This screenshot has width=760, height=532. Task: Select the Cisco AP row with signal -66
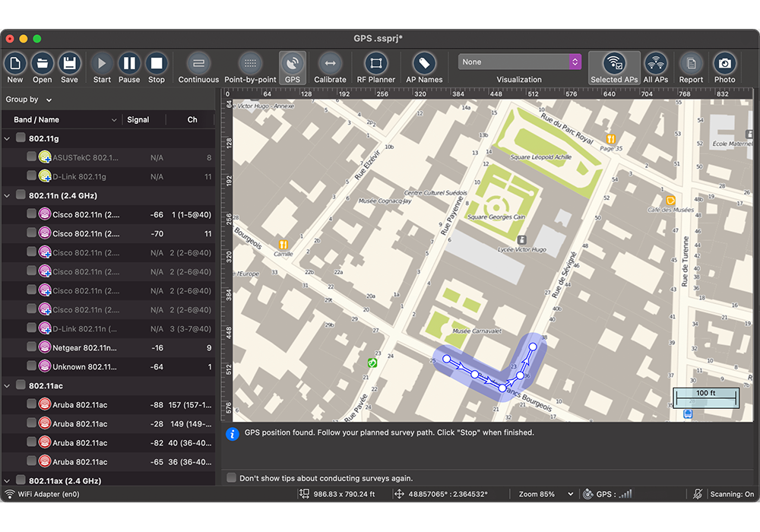[x=108, y=214]
